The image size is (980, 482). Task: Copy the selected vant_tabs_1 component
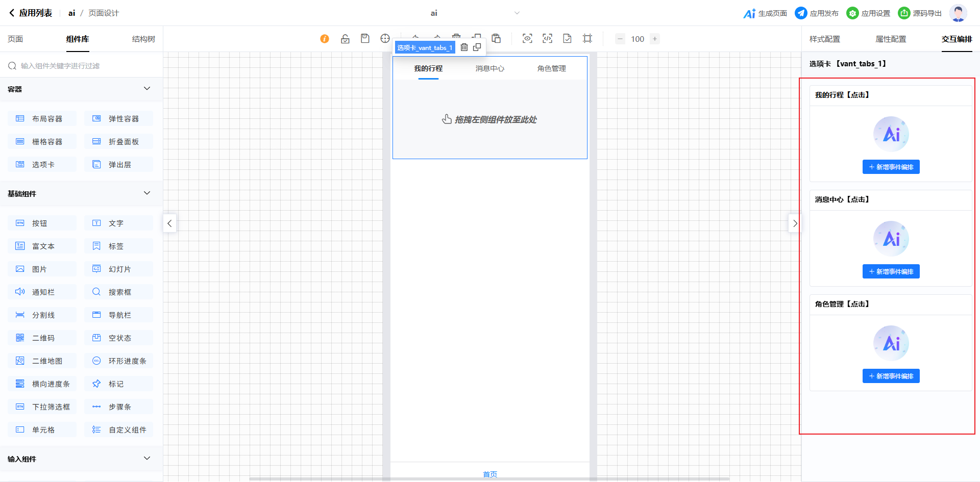(477, 47)
